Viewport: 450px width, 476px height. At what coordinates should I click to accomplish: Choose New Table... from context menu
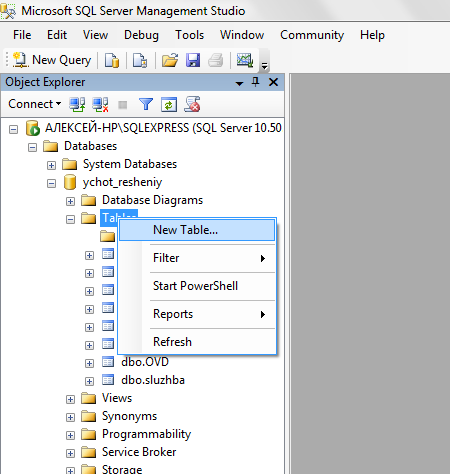[x=197, y=230]
